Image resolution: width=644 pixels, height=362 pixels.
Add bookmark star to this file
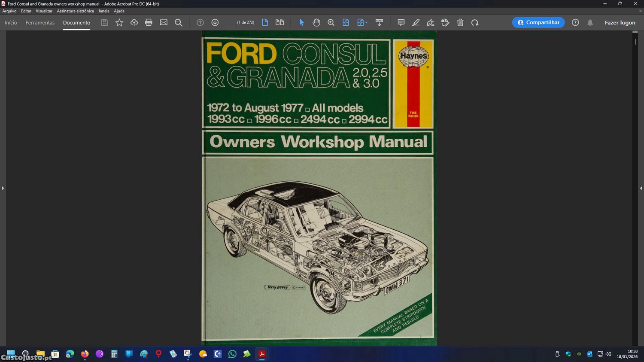coord(119,22)
